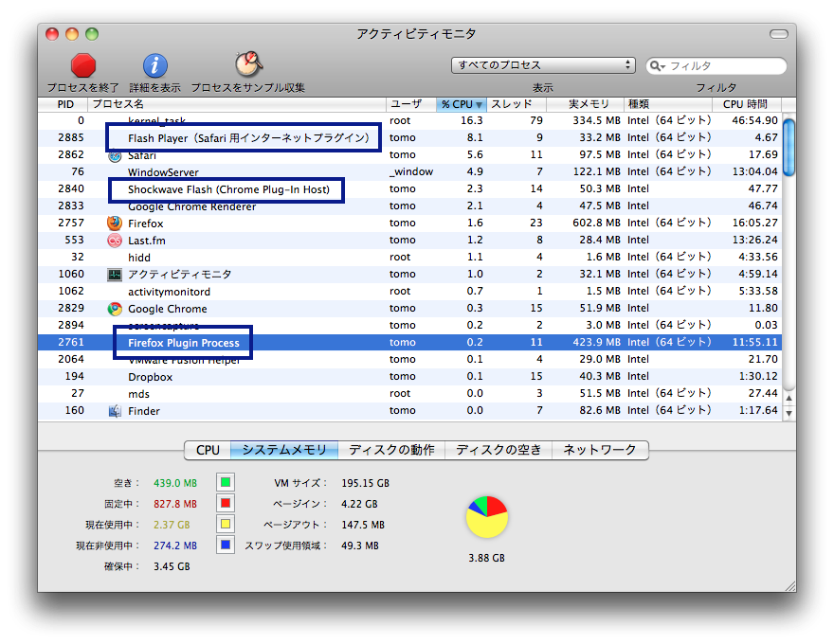Click the process list scrollbar thumb

789,147
